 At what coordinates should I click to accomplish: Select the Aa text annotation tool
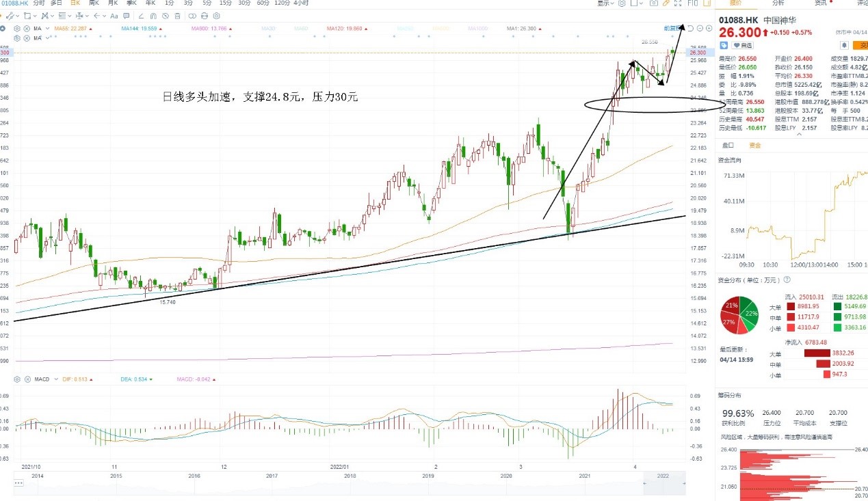point(114,16)
